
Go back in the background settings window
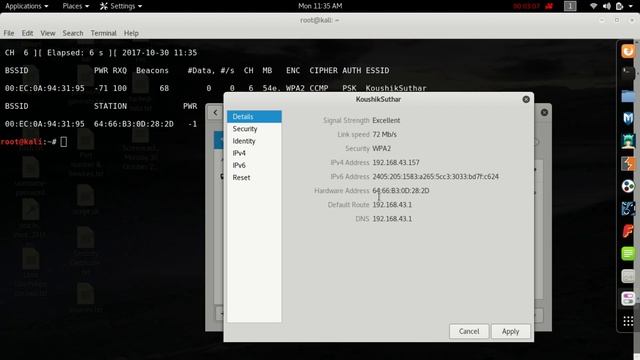215,113
